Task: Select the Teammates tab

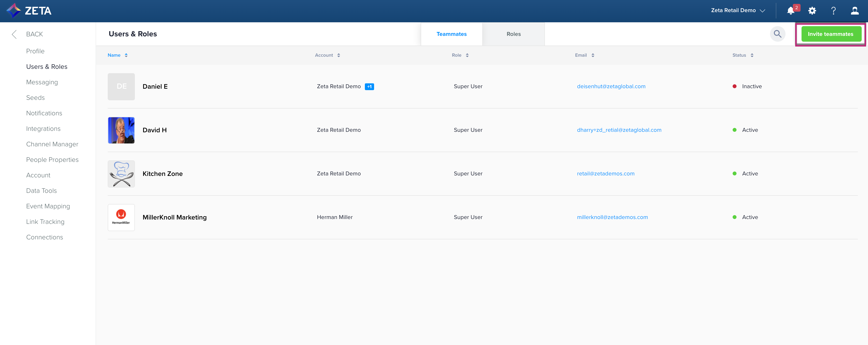Action: 451,34
